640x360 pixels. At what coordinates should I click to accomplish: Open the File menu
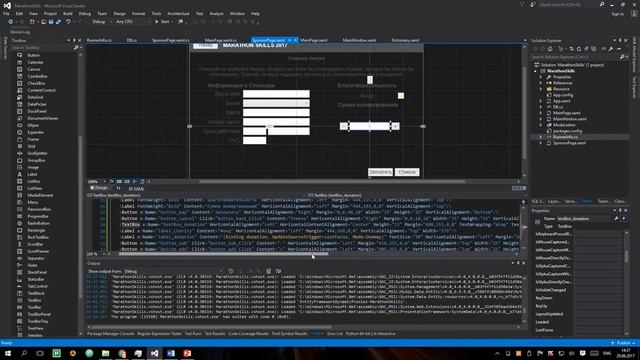(6, 13)
